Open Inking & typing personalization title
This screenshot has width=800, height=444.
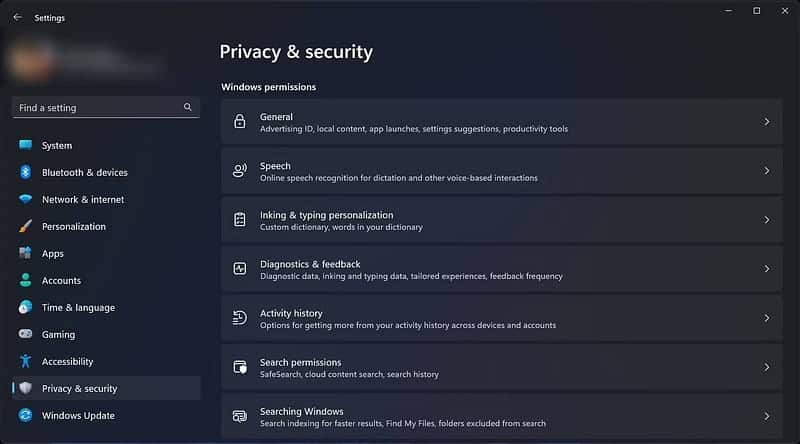327,215
